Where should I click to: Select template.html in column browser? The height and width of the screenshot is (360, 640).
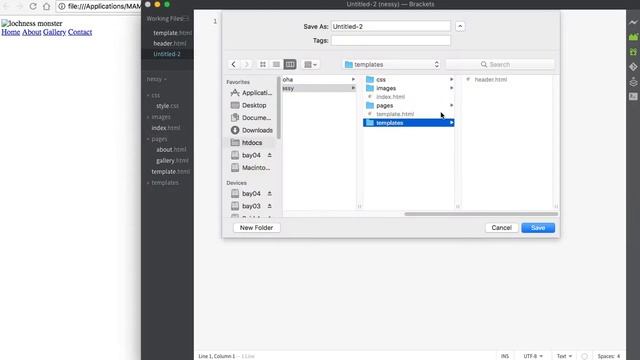tap(409, 114)
